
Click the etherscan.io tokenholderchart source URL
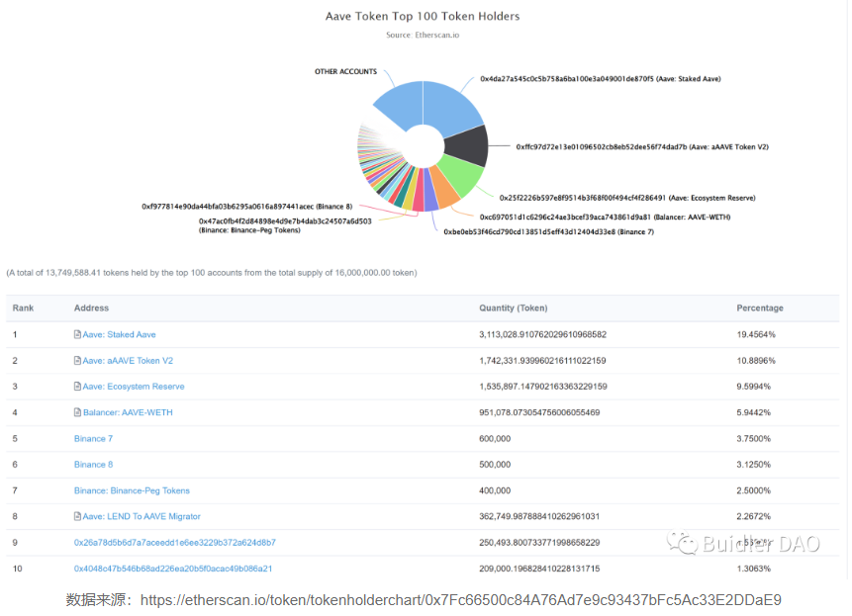[461, 600]
